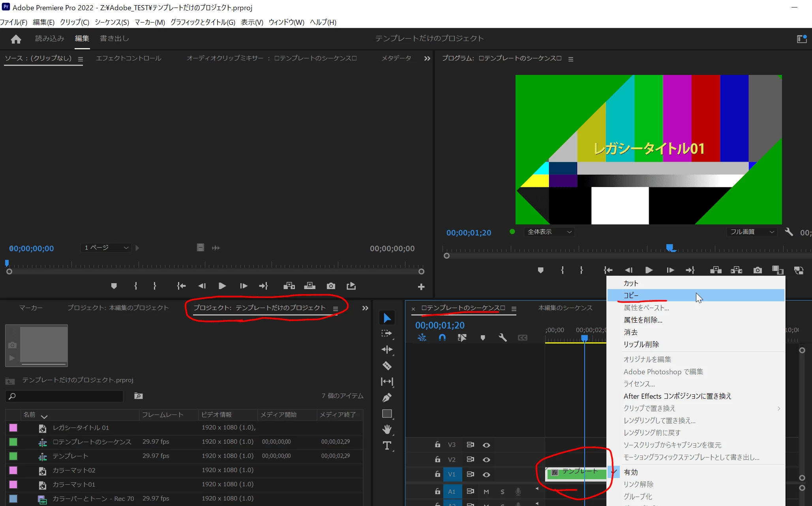
Task: Select the Hand tool
Action: click(387, 429)
